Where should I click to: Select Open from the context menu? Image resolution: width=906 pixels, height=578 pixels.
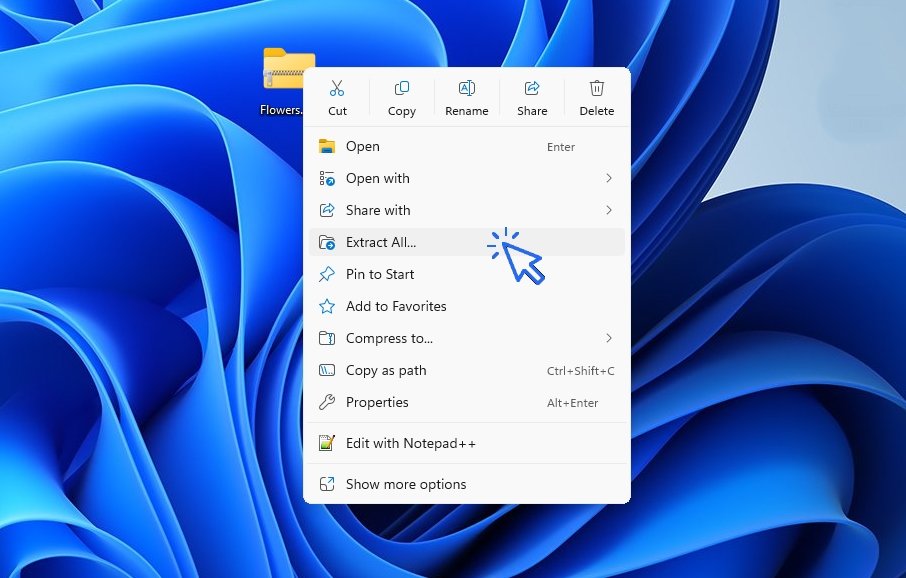[x=362, y=146]
